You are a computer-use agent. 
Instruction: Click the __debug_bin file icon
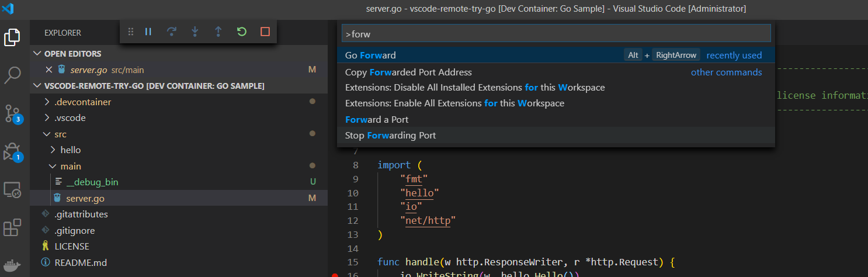[x=58, y=182]
